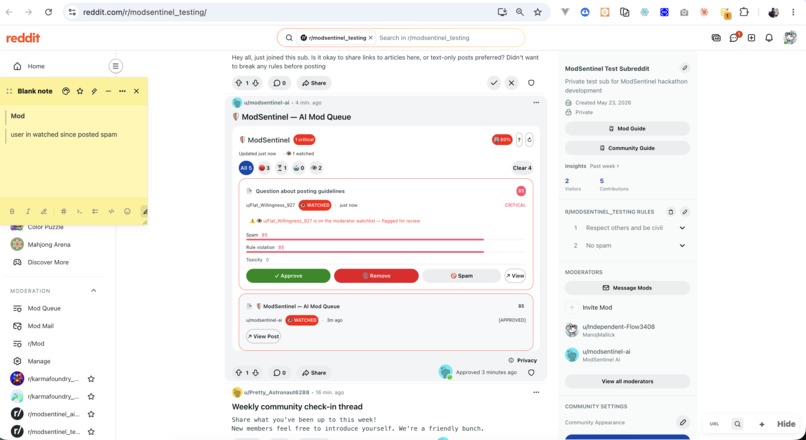Select the ModSentinel filter showing 0
Viewport: 806px width, 440px height.
[299, 168]
